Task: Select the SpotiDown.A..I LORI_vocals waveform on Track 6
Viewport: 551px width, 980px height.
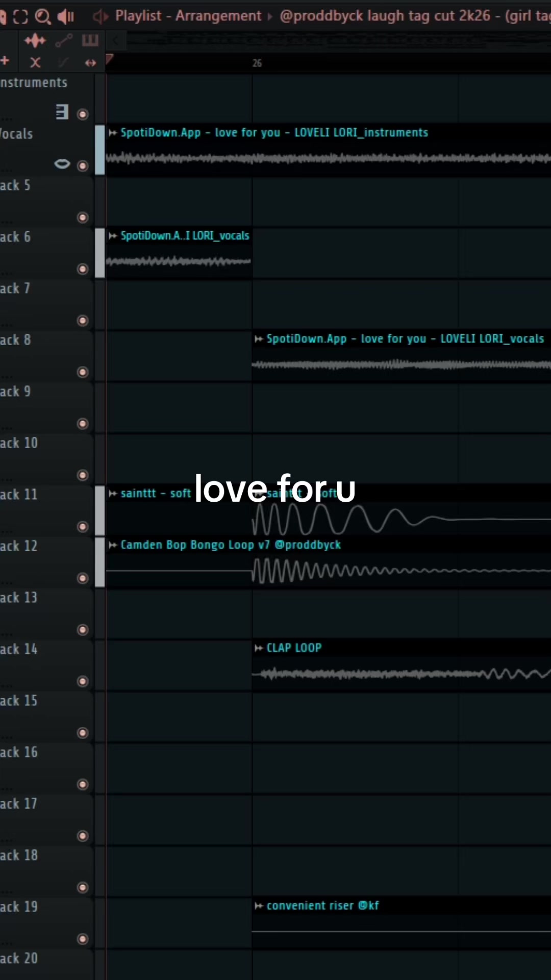Action: (179, 262)
